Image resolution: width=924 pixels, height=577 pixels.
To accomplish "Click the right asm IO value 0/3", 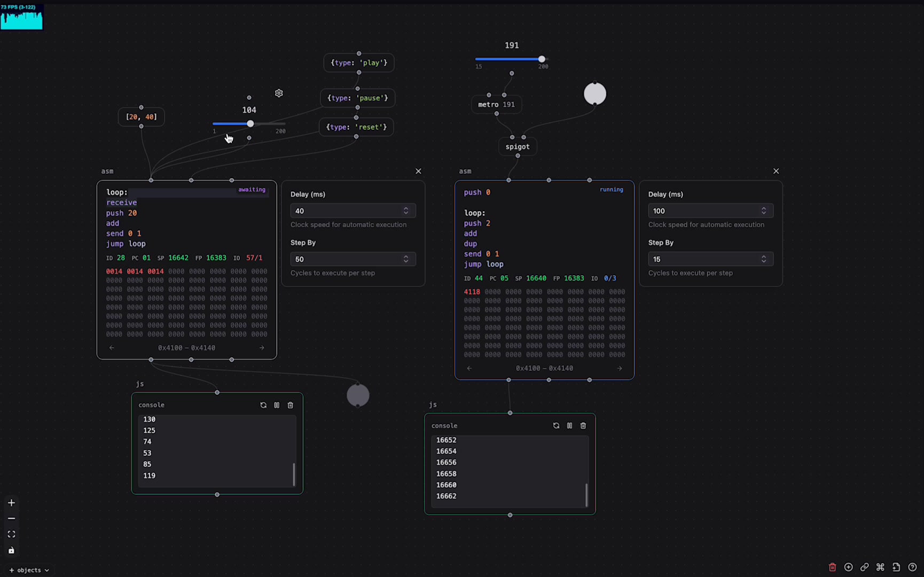I will 610,278.
